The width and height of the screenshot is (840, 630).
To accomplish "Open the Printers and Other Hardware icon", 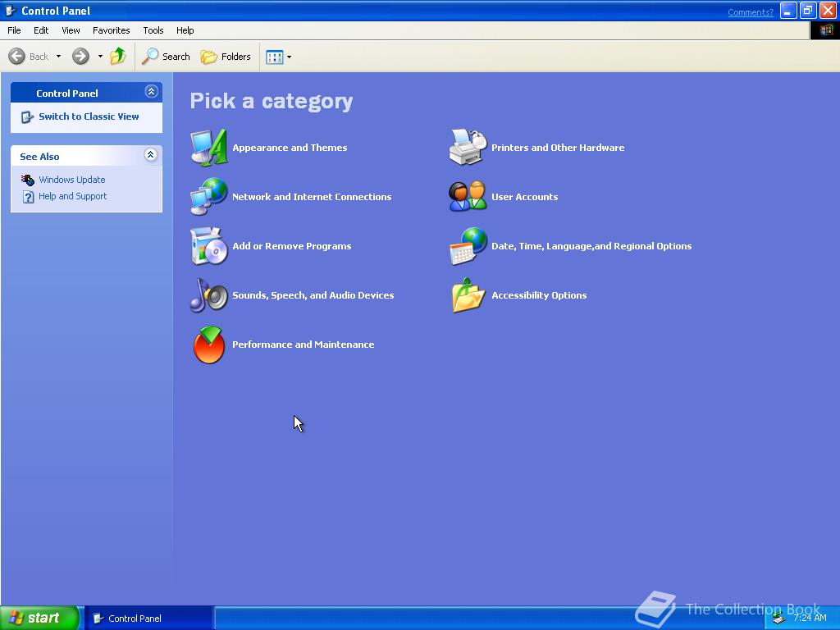I will pyautogui.click(x=468, y=148).
